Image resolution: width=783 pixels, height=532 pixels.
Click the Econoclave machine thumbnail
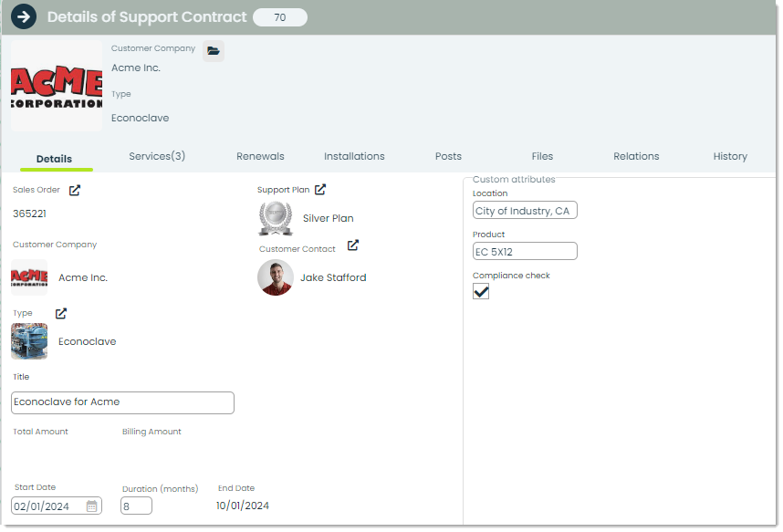[x=29, y=341]
